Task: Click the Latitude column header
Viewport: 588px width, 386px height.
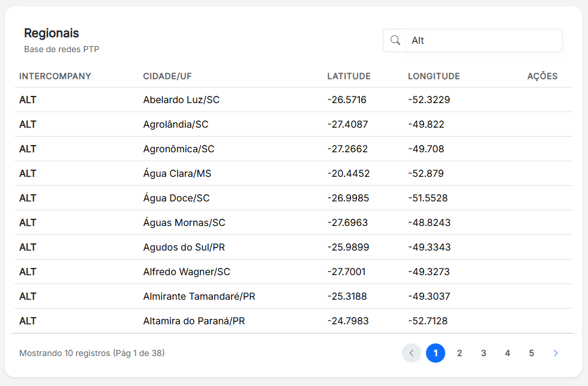Action: (349, 76)
